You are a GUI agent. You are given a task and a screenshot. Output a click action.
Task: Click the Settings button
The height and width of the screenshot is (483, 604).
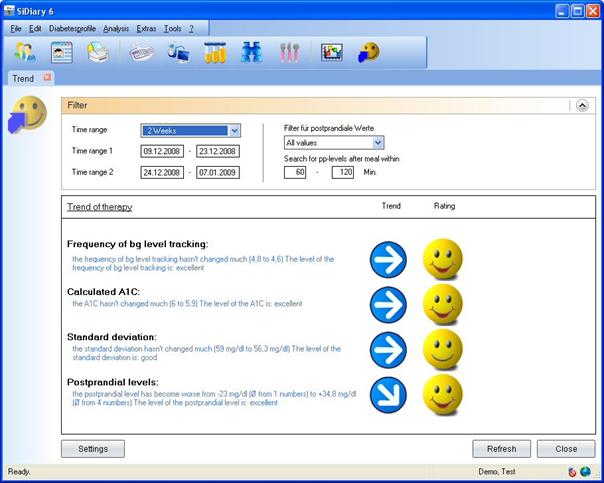92,449
